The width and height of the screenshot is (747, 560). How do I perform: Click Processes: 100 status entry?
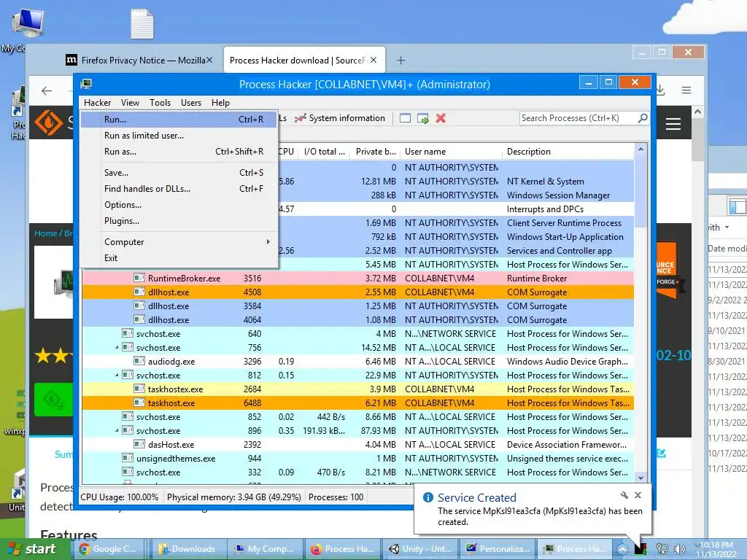[x=336, y=497]
